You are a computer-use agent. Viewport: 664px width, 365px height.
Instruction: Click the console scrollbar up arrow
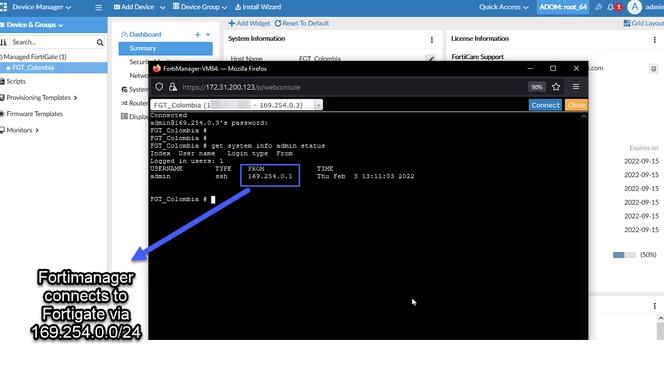[584, 116]
